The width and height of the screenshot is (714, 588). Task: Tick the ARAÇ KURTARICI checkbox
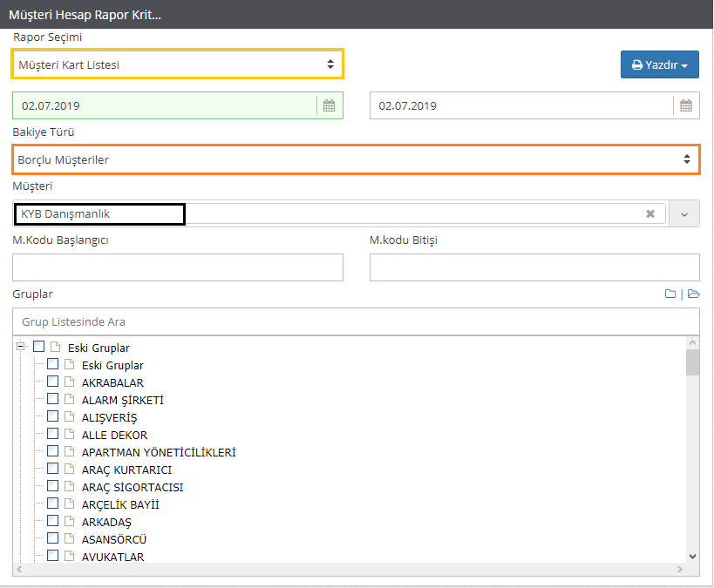pos(53,469)
